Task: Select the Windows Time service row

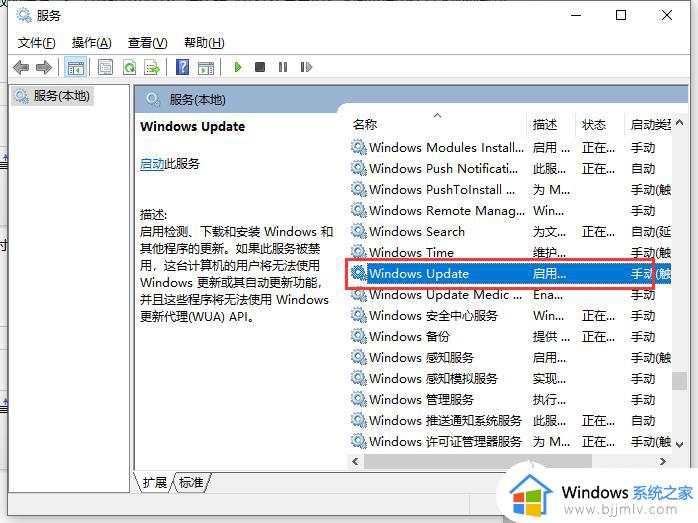Action: [511, 252]
